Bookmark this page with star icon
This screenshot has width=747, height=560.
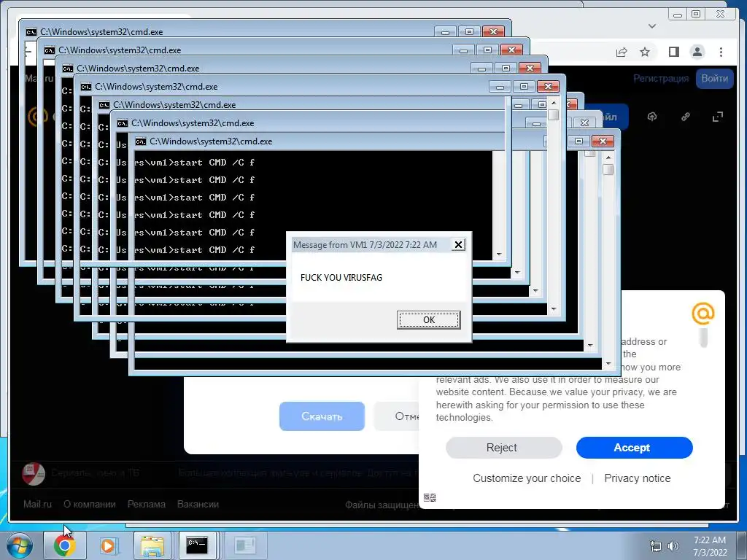pyautogui.click(x=645, y=52)
